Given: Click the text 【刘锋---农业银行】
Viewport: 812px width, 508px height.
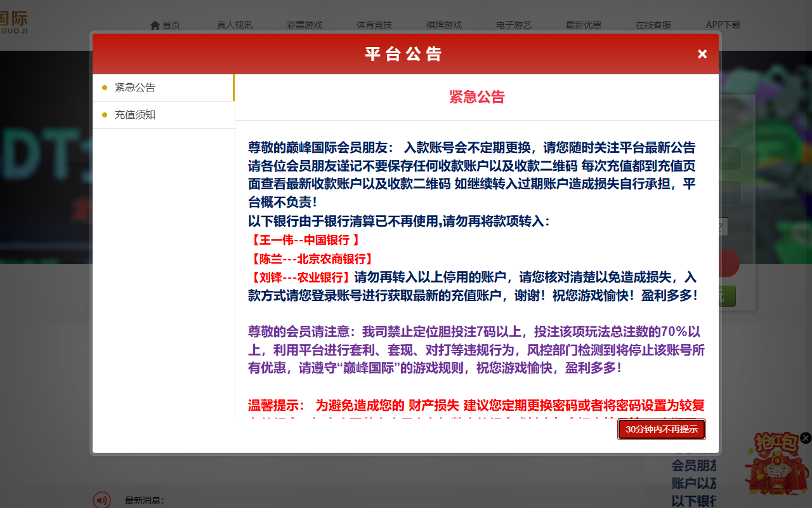Looking at the screenshot, I should [x=300, y=277].
